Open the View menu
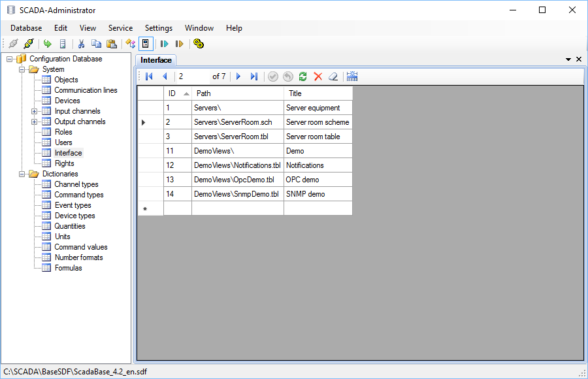The height and width of the screenshot is (379, 588). click(88, 28)
